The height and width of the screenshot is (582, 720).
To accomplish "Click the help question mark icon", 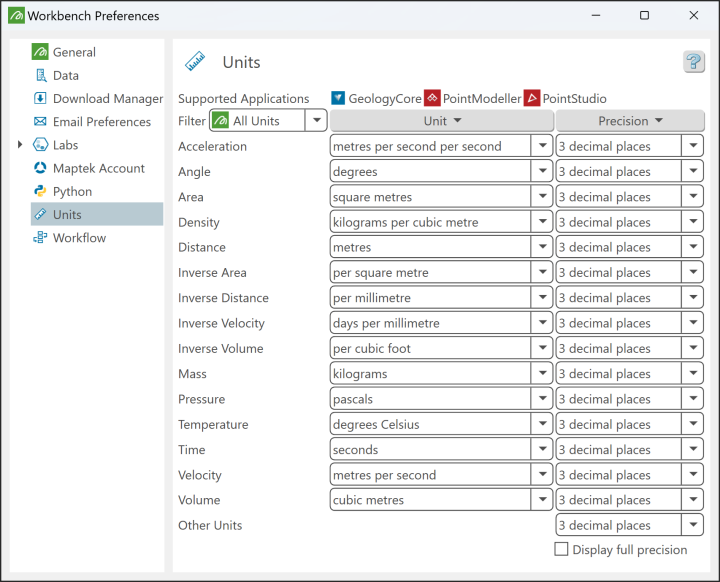I will click(694, 62).
